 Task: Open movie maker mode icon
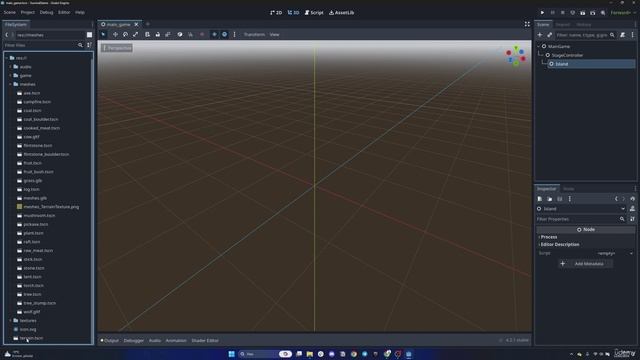pos(603,13)
